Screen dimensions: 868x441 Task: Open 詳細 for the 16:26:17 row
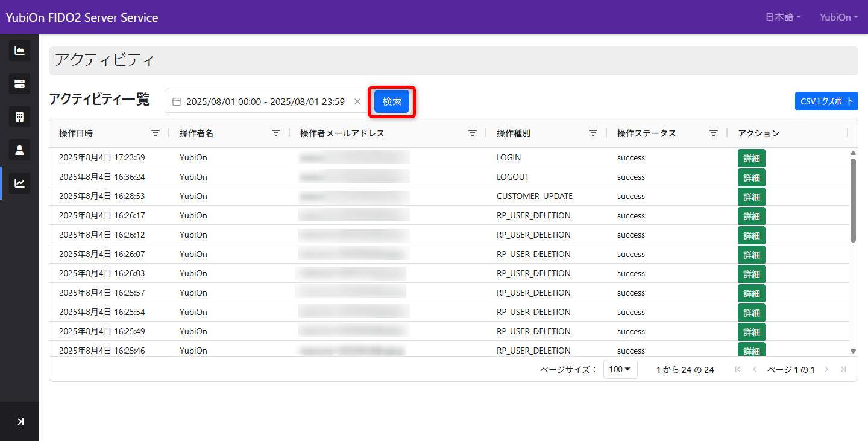click(752, 217)
